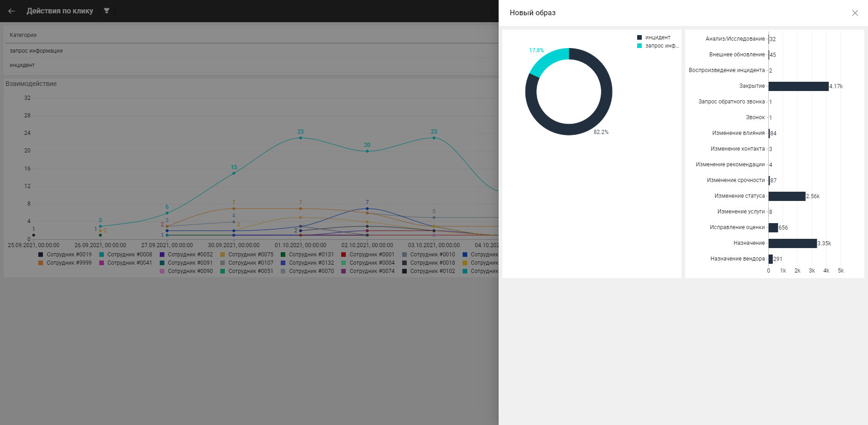Click the Изменение влияния bar label
The image size is (868, 425).
[738, 133]
